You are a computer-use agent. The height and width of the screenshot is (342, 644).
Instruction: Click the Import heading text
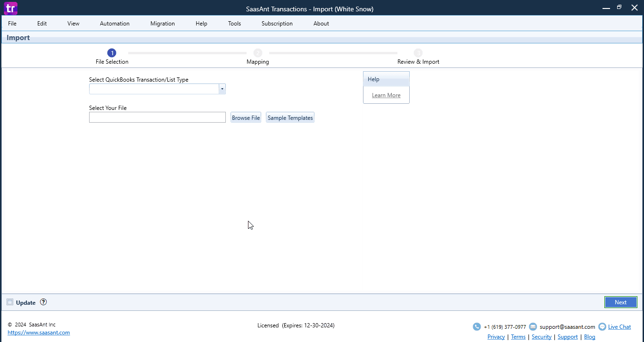pos(18,38)
